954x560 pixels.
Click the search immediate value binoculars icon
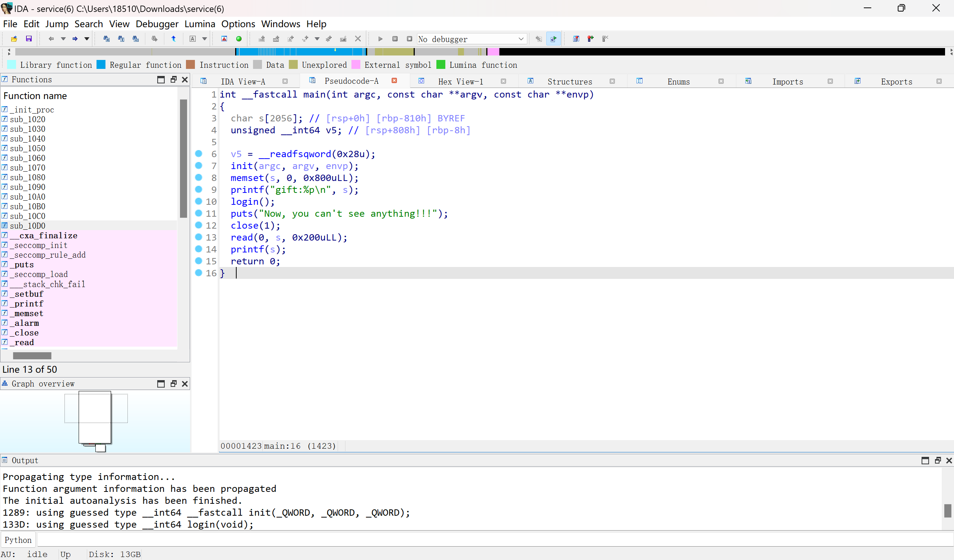pos(121,39)
